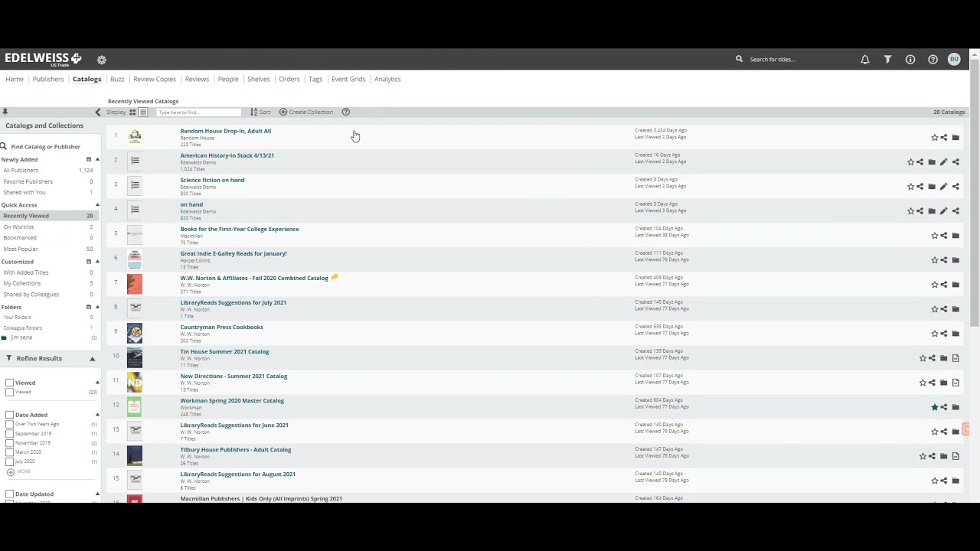Collapse sidebar using left chevron arrow

point(97,112)
